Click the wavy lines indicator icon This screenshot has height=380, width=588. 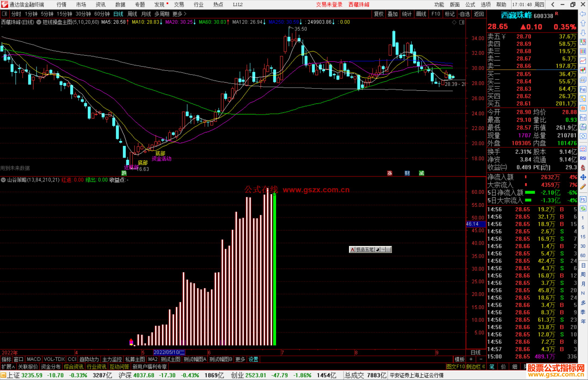[583, 149]
